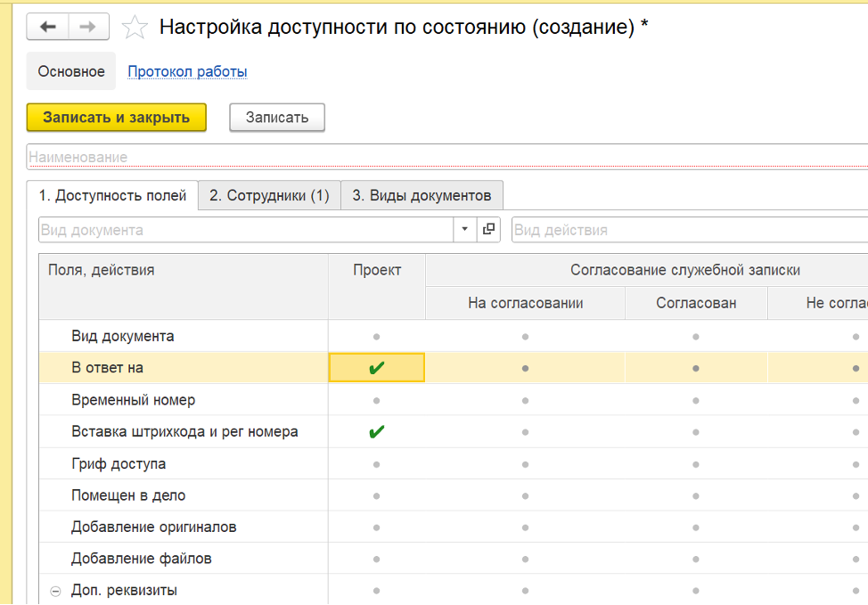Toggle На согласовании for Вид документа row
This screenshot has height=605, width=868.
tap(525, 337)
